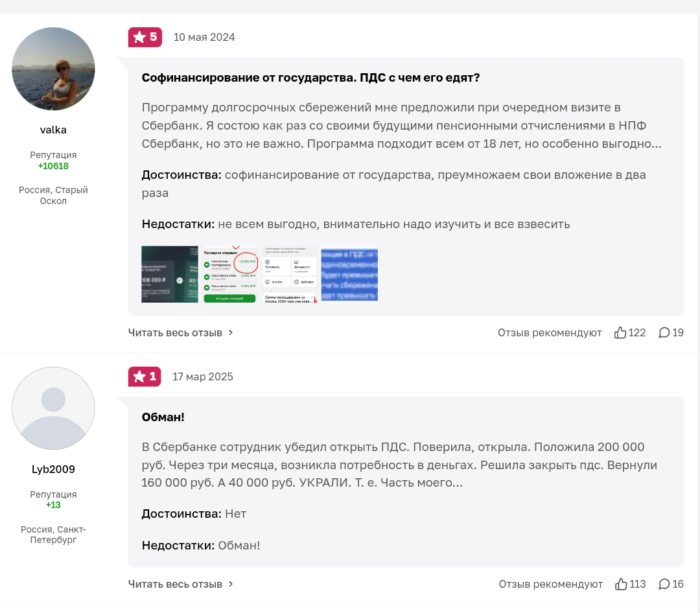700x613 pixels.
Task: Open review titled 'Обман!'
Action: [163, 417]
